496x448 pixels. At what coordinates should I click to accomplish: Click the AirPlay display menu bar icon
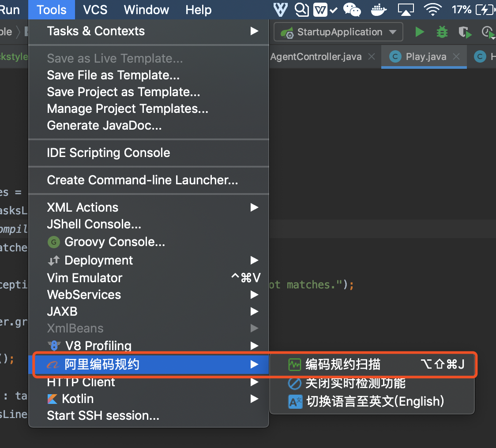tap(406, 10)
